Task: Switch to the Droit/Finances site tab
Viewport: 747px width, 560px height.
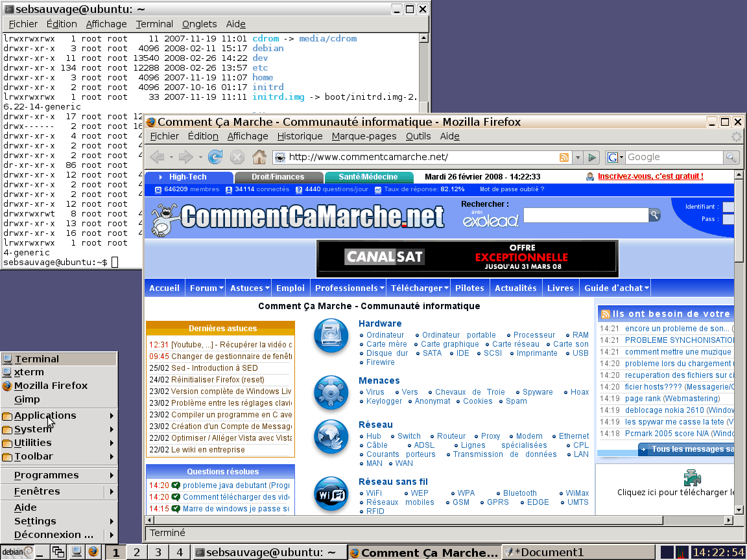Action: [278, 177]
